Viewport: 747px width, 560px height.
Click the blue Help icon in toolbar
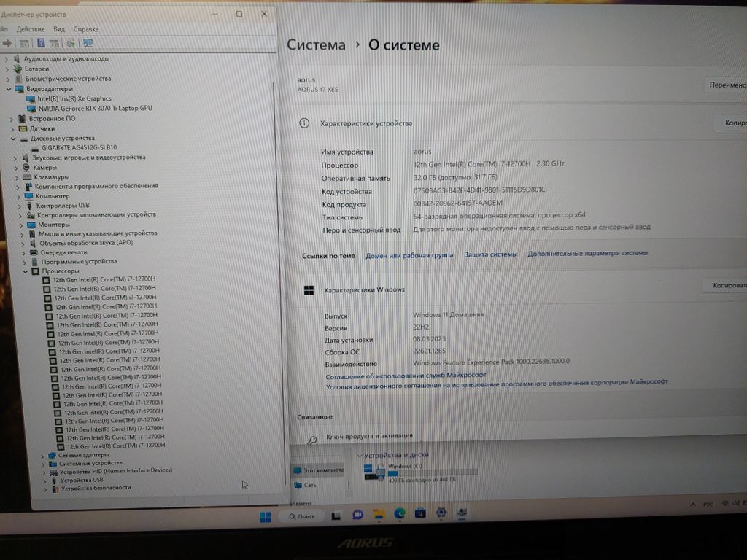pos(41,43)
